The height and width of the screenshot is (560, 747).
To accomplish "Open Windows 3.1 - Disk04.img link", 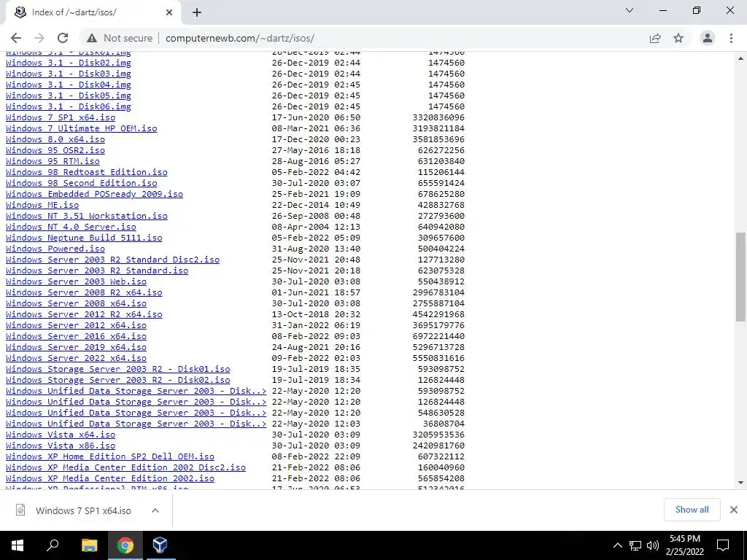I will click(68, 85).
